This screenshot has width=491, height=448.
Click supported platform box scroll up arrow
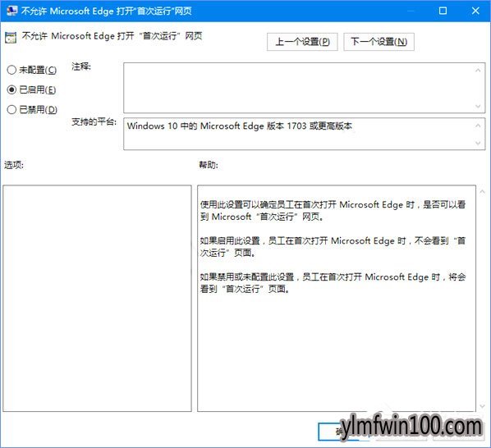(478, 126)
